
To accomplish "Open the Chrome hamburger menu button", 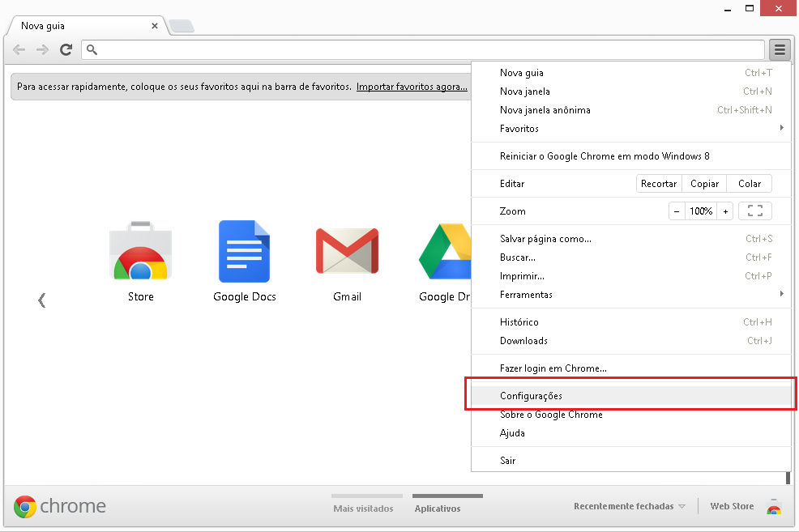I will click(780, 49).
